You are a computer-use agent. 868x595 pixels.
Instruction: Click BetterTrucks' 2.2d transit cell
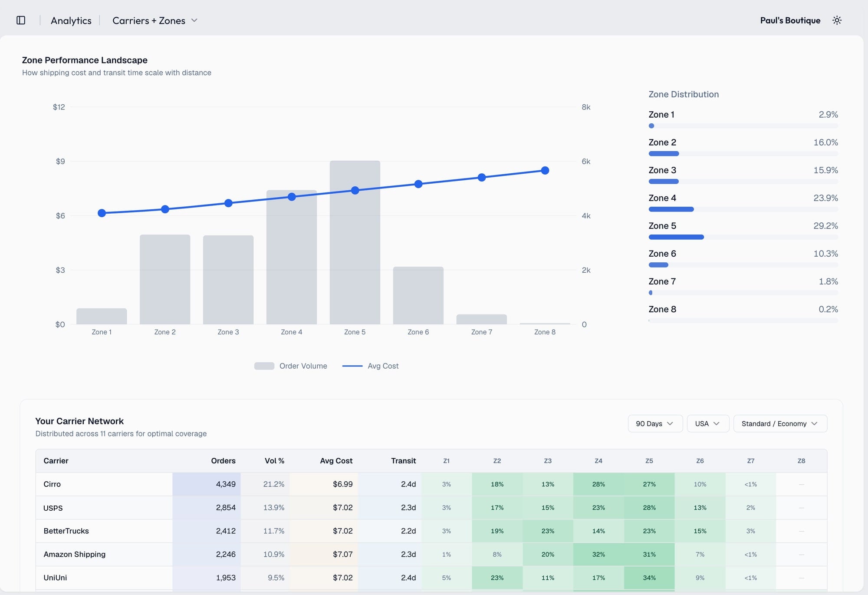[390, 531]
